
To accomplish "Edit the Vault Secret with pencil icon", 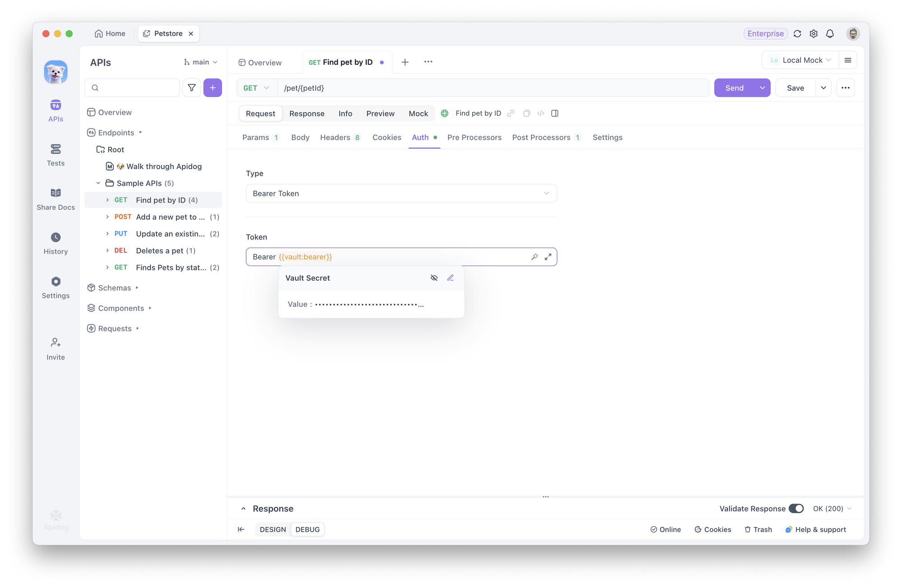I will [x=450, y=278].
